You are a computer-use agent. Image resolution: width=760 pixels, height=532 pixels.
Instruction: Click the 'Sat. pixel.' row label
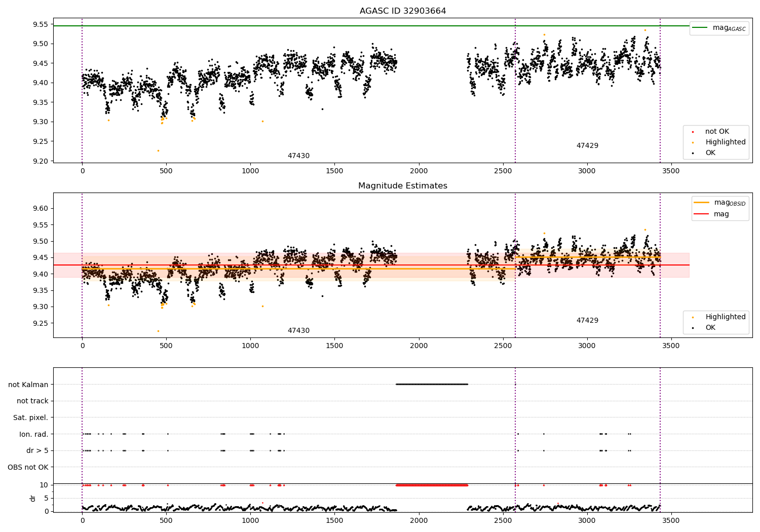[31, 418]
